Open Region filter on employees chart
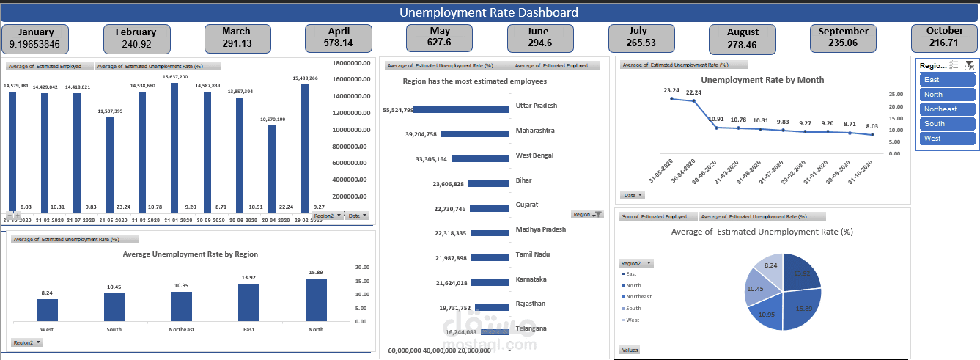The height and width of the screenshot is (360, 980). click(586, 215)
